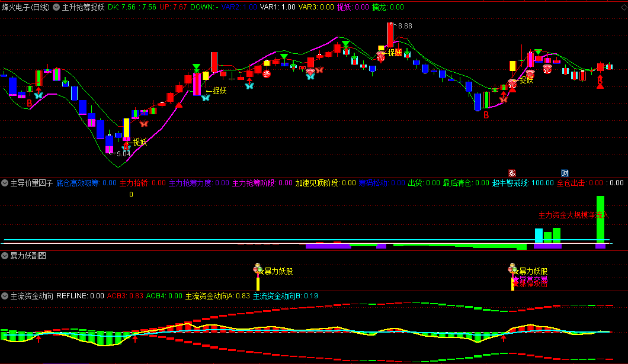Click the ACB4: 0.00 readout
The width and height of the screenshot is (628, 364).
coord(164,296)
